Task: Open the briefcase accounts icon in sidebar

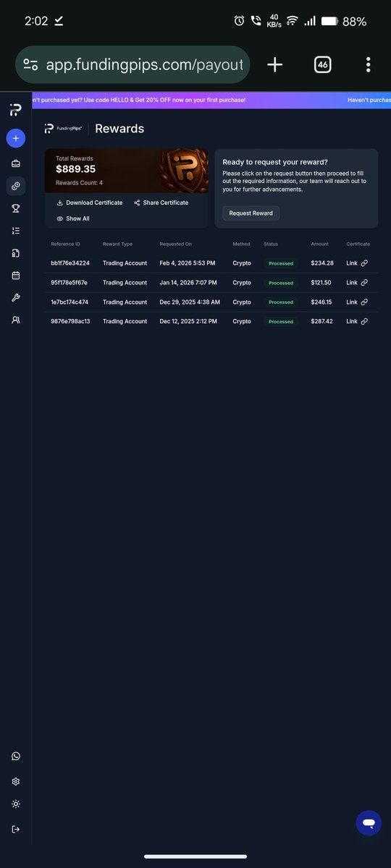Action: pos(16,163)
